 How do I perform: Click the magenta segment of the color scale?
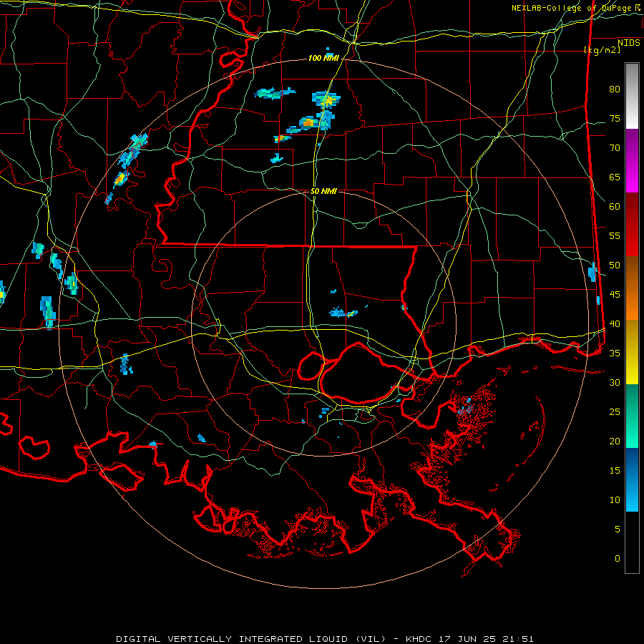click(x=632, y=161)
